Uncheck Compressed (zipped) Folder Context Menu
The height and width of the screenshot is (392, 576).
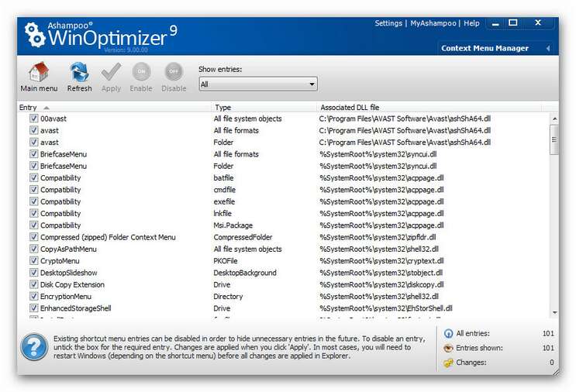(34, 237)
